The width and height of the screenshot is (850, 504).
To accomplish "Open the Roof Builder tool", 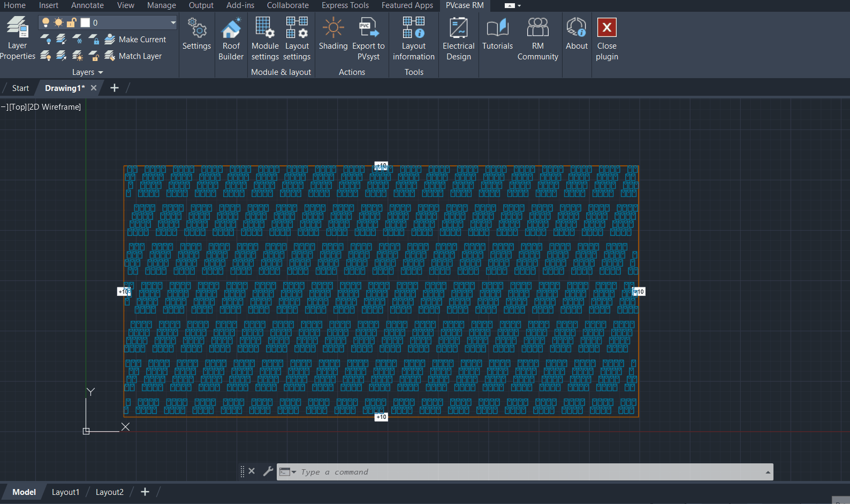I will (x=231, y=39).
